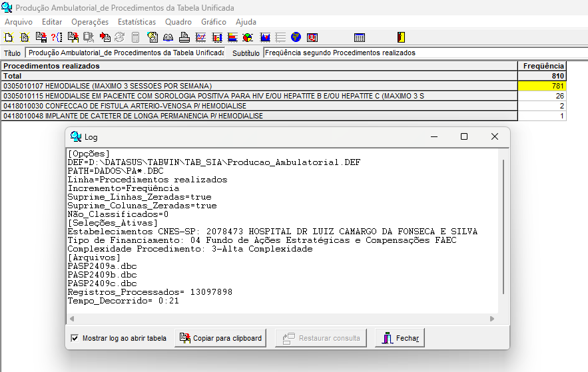Click the Freqüência column header

coord(542,66)
